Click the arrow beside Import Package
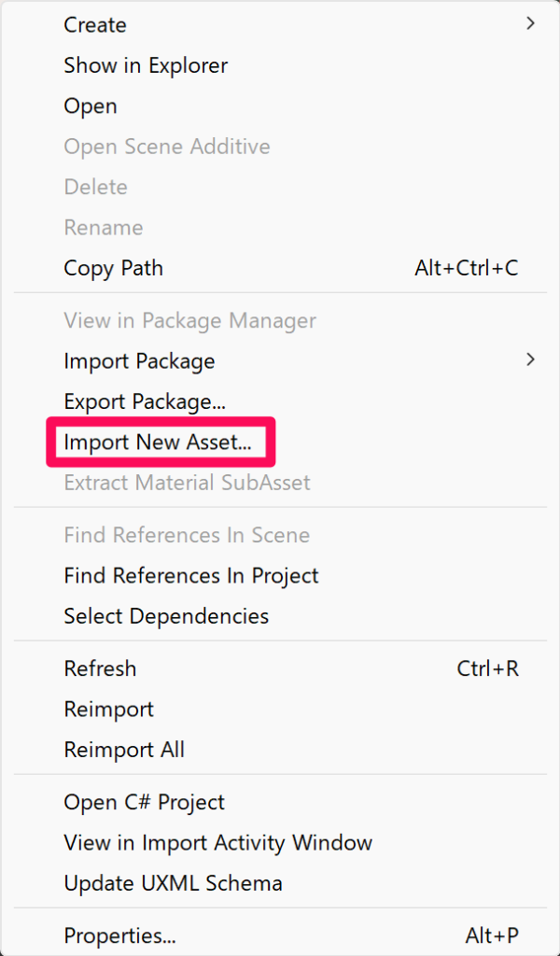Image resolution: width=560 pixels, height=956 pixels. pyautogui.click(x=530, y=359)
